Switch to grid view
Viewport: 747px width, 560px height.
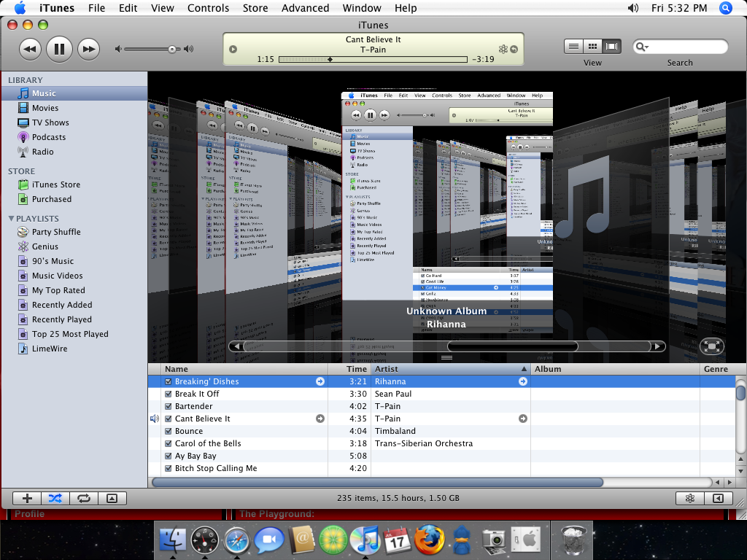pos(592,46)
